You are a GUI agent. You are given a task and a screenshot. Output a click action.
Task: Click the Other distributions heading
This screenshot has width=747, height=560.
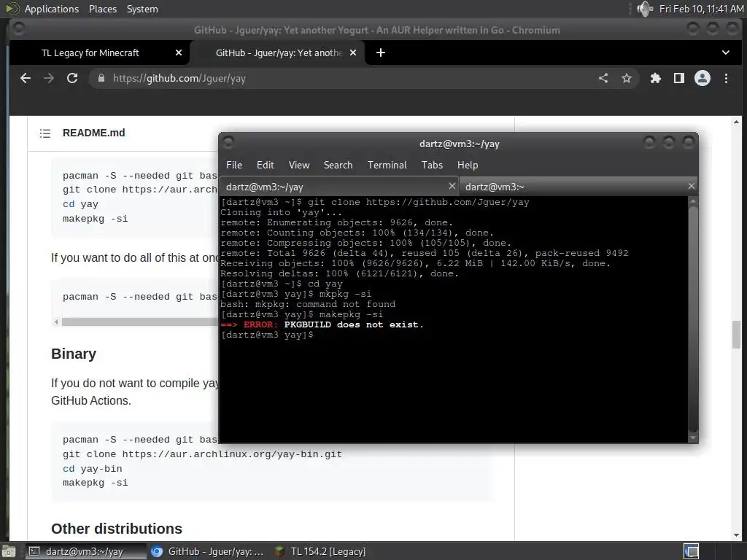pos(117,529)
